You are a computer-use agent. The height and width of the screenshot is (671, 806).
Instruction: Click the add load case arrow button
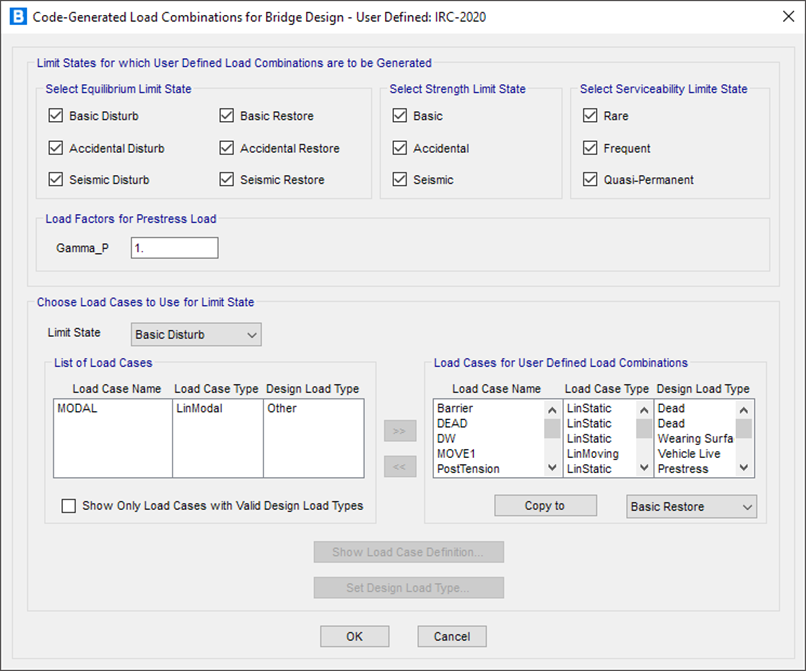coord(400,432)
